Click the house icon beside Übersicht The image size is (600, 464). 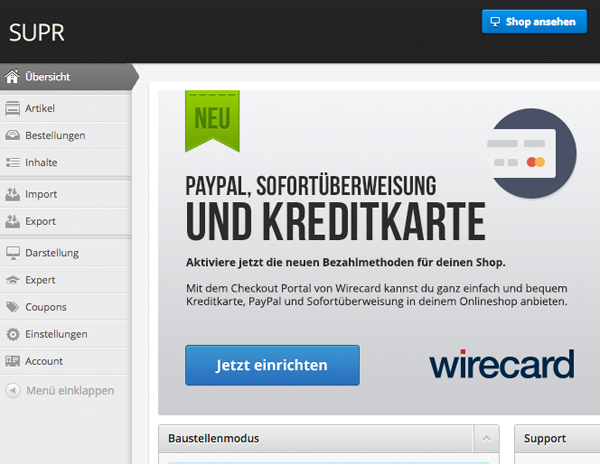(12, 76)
